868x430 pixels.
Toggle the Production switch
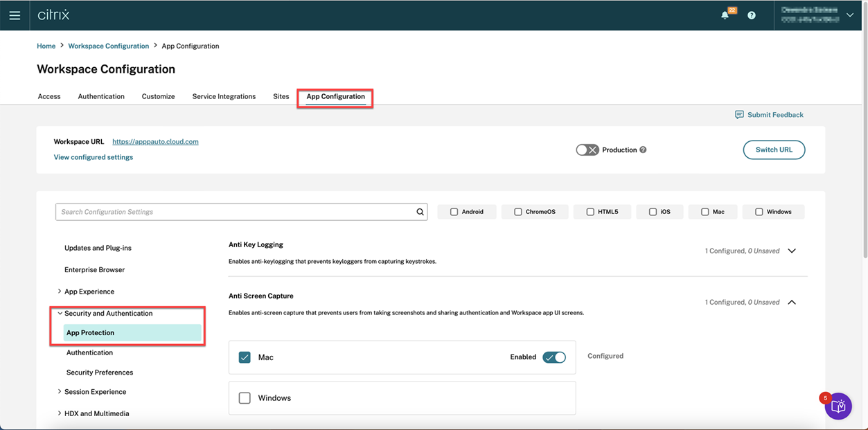pyautogui.click(x=587, y=150)
